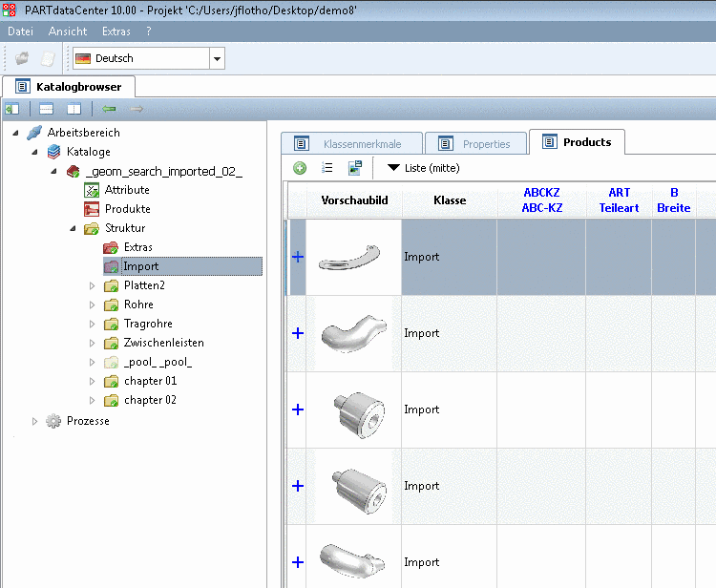Click the Tragrohre folder icon
The width and height of the screenshot is (716, 588).
(x=111, y=325)
